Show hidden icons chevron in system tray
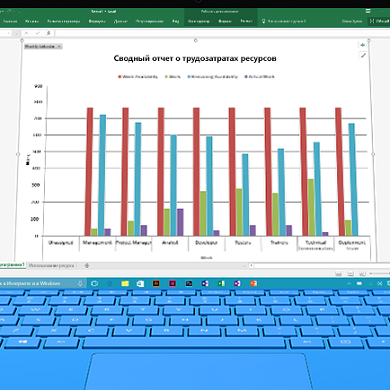The height and width of the screenshot is (390, 390). pyautogui.click(x=349, y=284)
